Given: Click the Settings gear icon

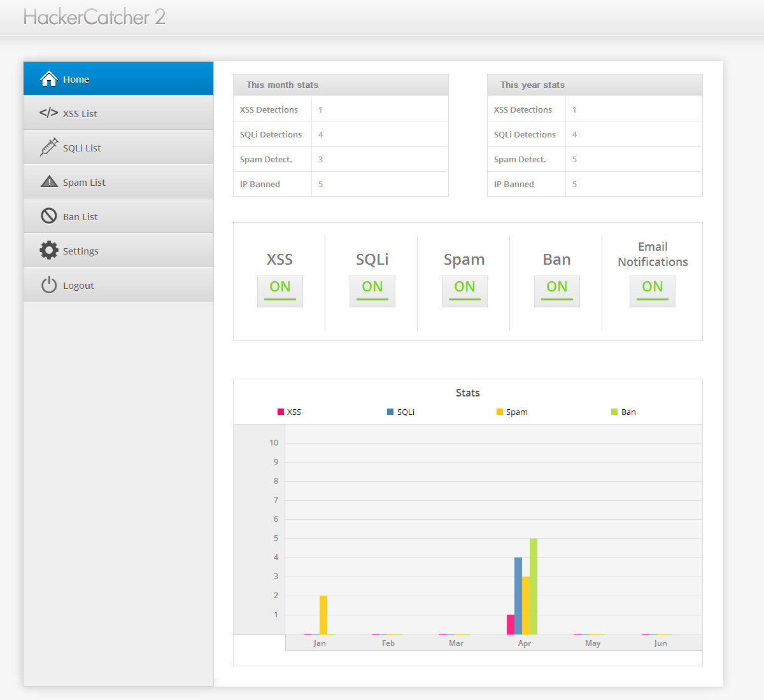Looking at the screenshot, I should point(49,250).
